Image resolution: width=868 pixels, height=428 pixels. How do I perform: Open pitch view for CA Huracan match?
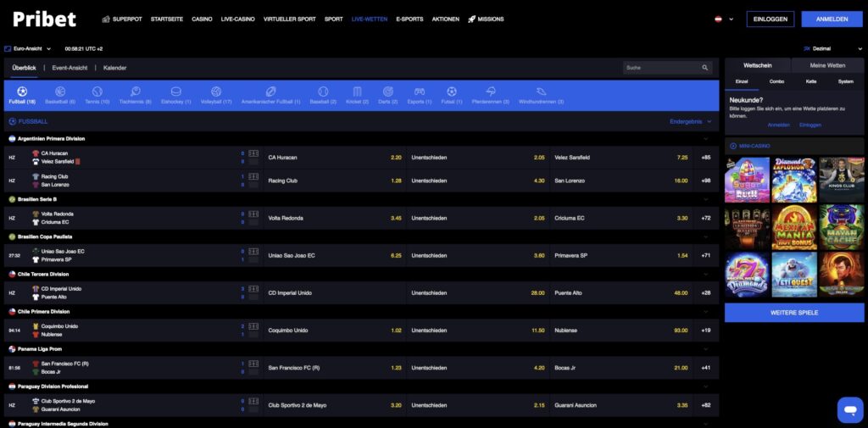[253, 153]
